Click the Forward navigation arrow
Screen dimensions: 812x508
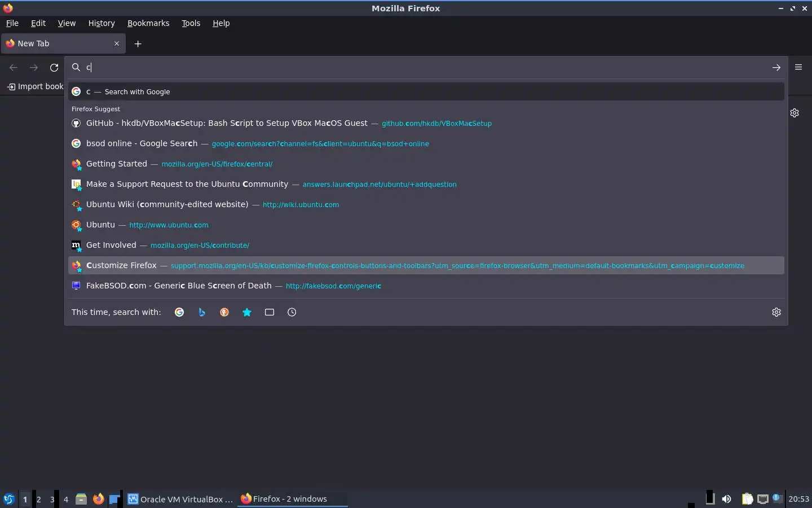[x=34, y=67]
